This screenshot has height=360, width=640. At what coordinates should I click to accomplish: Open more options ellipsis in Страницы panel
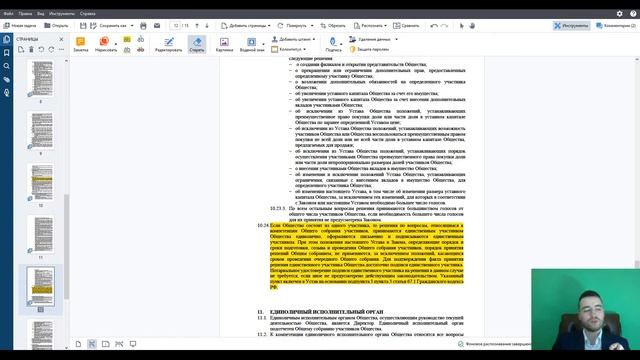pos(61,49)
